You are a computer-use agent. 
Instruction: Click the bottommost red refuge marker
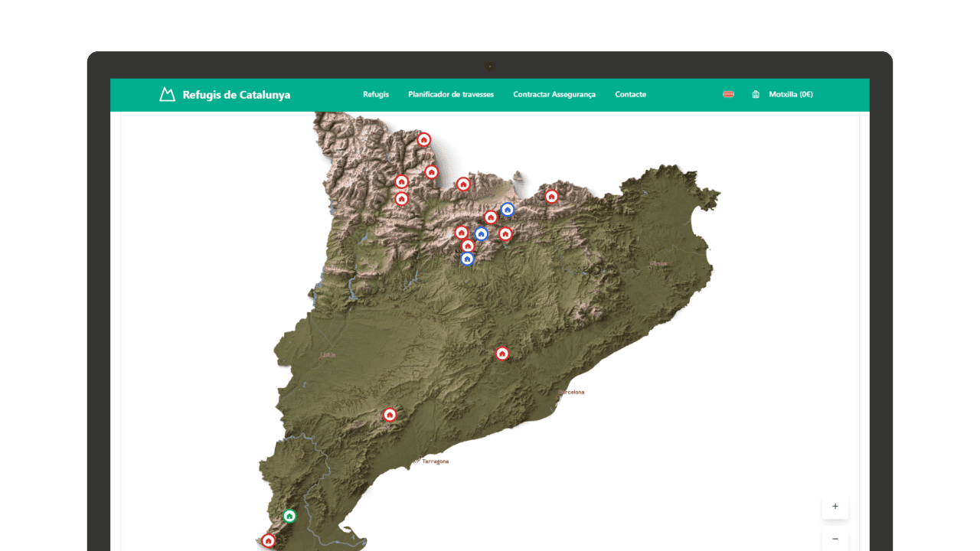268,540
